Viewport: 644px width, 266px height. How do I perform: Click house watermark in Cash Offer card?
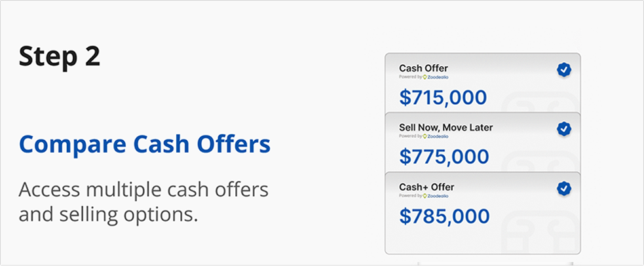coord(540,103)
